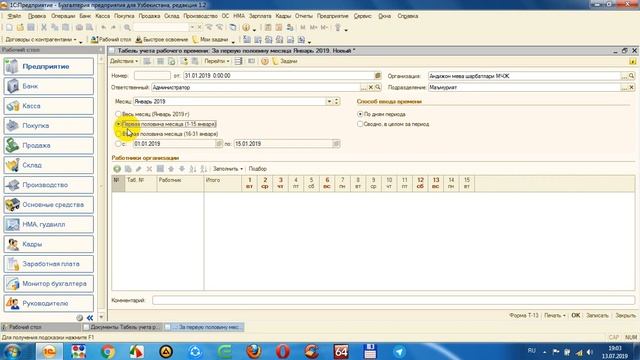Open the Покупка section
This screenshot has width=640, height=360.
click(49, 126)
